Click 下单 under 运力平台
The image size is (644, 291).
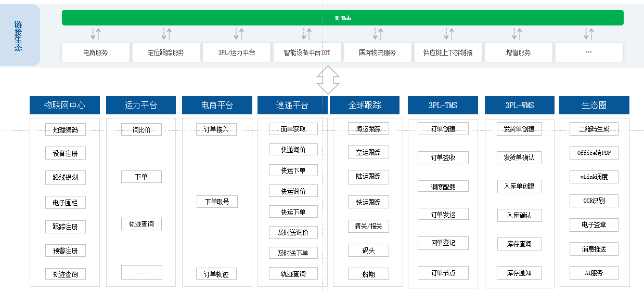click(x=141, y=177)
